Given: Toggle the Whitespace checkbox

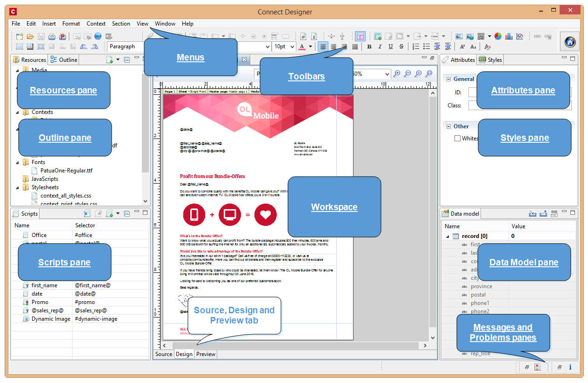Looking at the screenshot, I should tap(457, 138).
